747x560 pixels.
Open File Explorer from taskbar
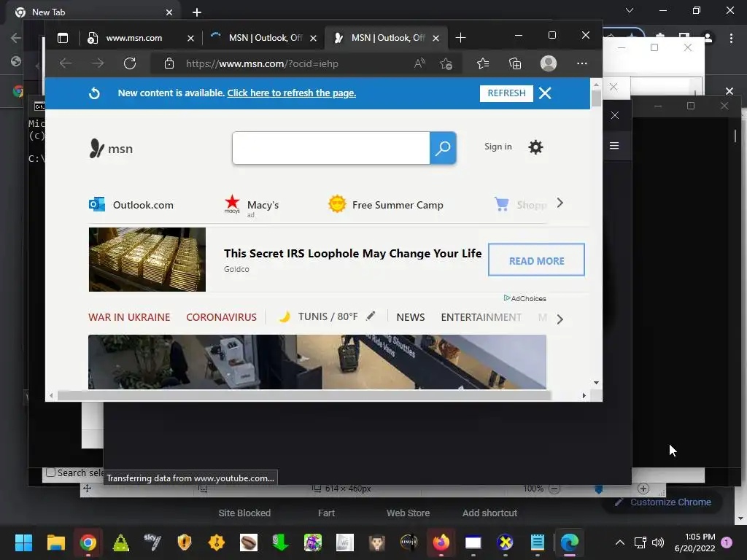click(x=55, y=542)
